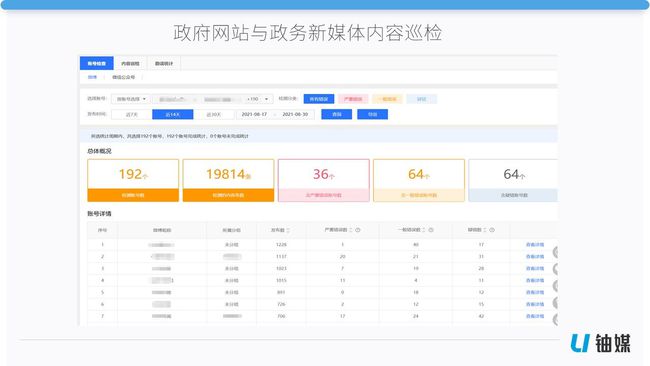Expand selected accounts dropdown showing +190
650x366 pixels.
click(x=266, y=99)
